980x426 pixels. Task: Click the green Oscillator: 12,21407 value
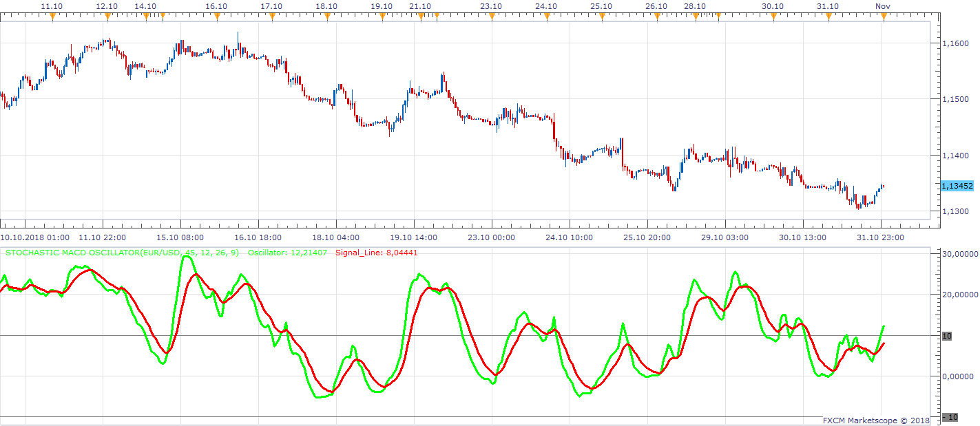coord(287,253)
